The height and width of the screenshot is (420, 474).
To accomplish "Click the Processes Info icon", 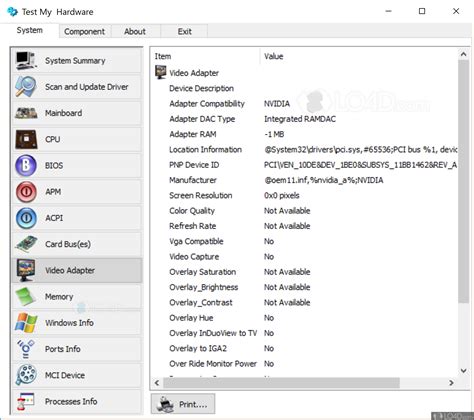I will pyautogui.click(x=26, y=401).
